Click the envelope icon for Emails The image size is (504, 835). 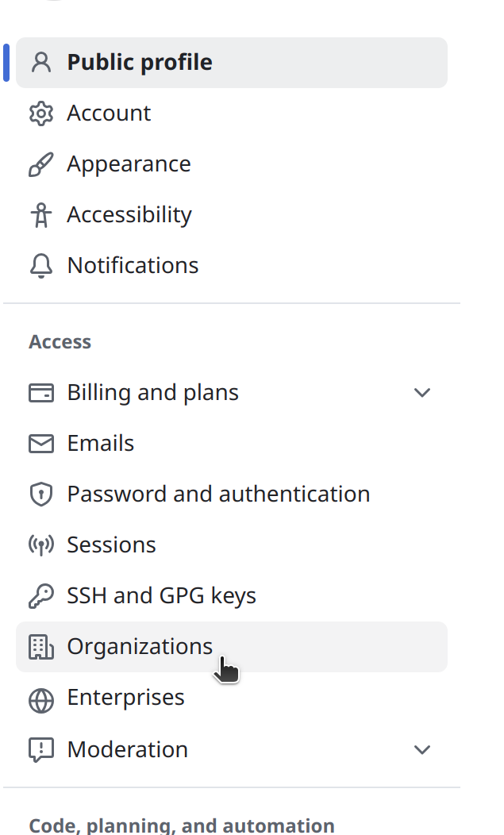pyautogui.click(x=40, y=444)
